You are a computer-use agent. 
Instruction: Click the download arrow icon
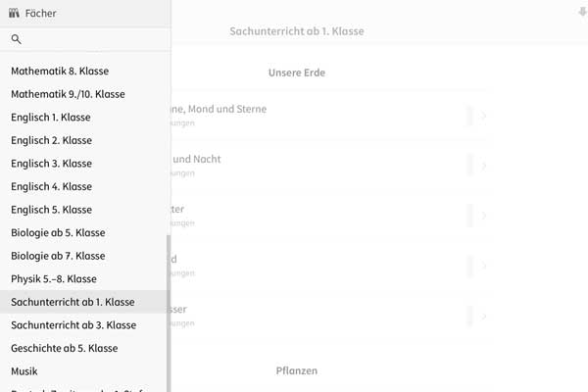tap(581, 12)
